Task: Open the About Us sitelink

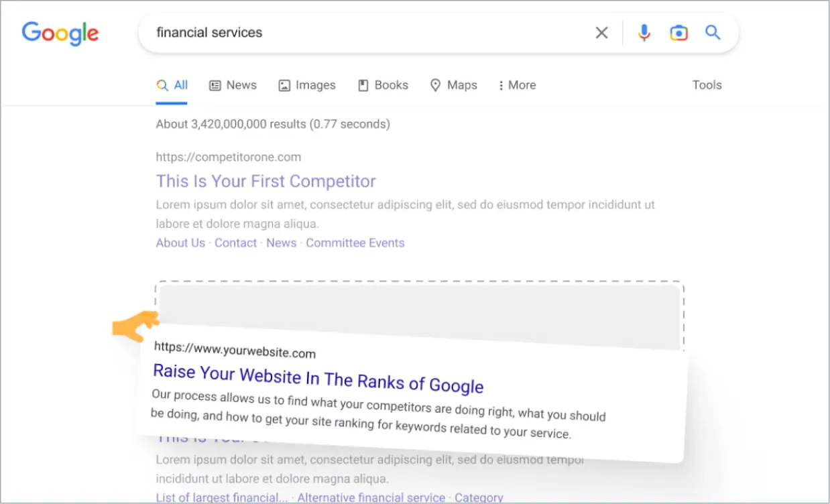Action: (180, 243)
